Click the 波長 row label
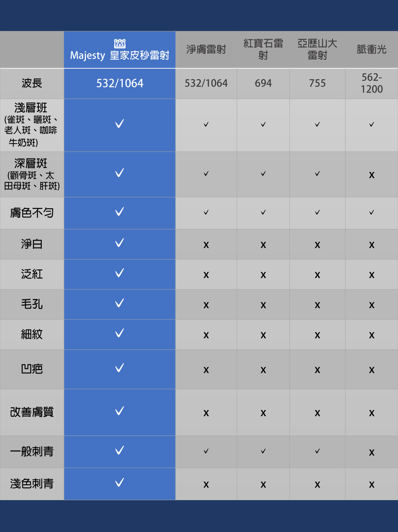The height and width of the screenshot is (532, 398). 32,83
